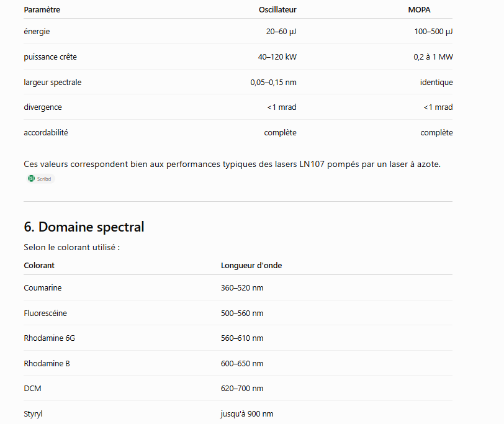Click the green Scribd logo icon
504x424 pixels.
[x=31, y=178]
